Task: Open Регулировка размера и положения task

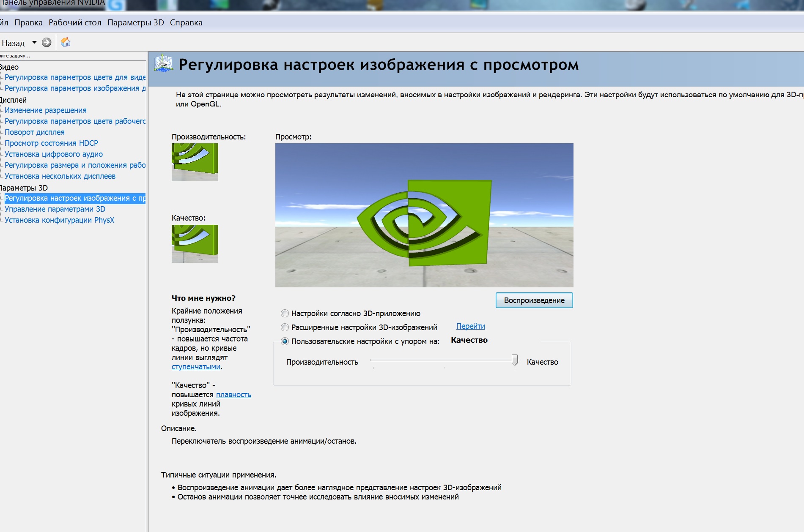Action: (75, 165)
